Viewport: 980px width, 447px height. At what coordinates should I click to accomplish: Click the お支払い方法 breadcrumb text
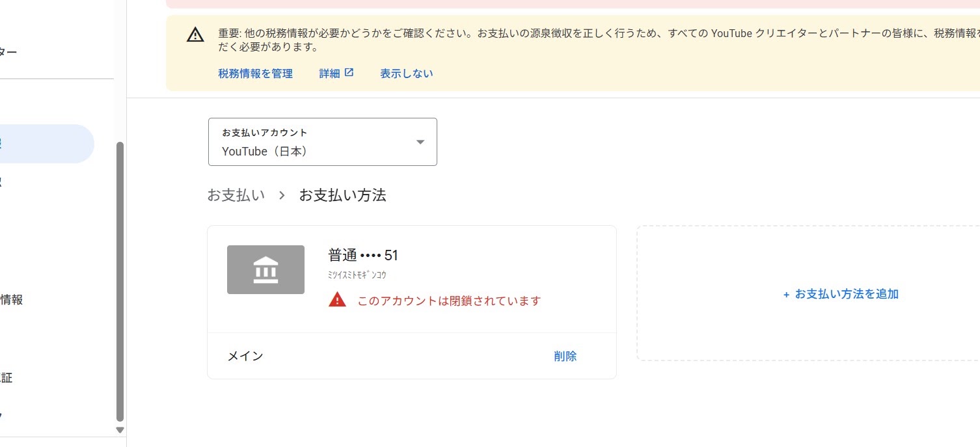(342, 195)
